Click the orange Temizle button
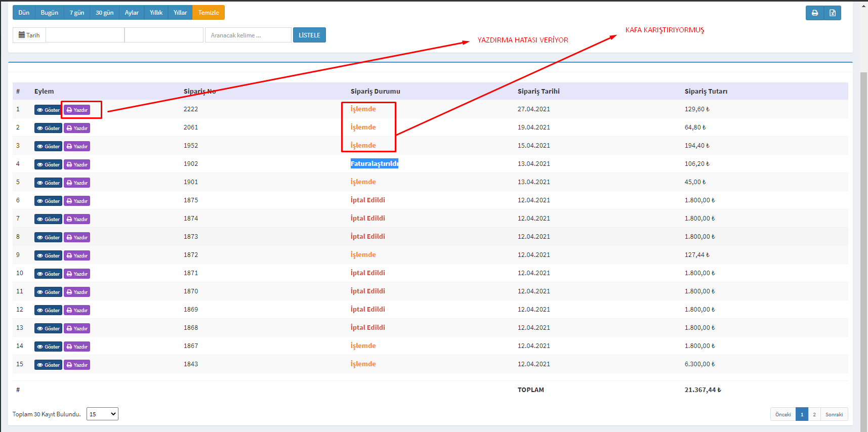The image size is (868, 432). [208, 13]
